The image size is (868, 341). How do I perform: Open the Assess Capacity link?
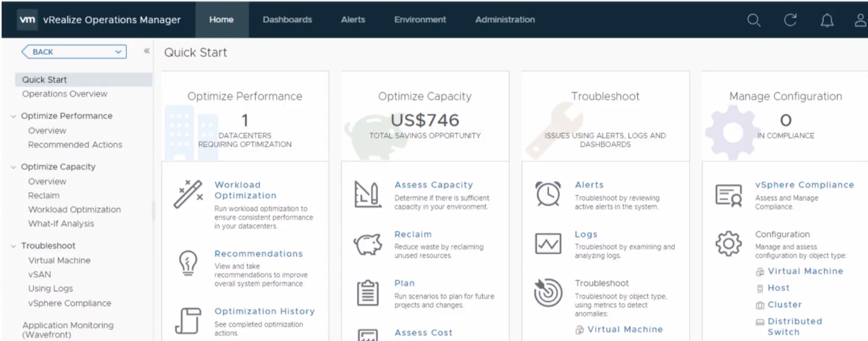click(434, 185)
